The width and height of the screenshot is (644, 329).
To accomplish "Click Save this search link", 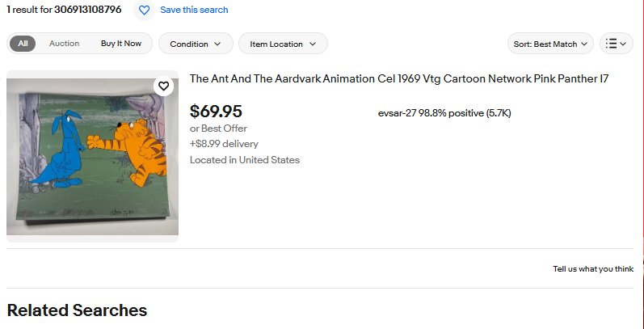I will [x=194, y=10].
